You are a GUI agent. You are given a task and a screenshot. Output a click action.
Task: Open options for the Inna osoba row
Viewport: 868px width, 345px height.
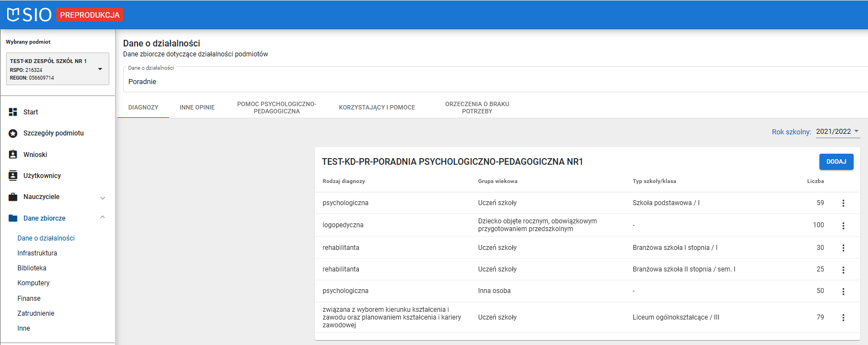click(843, 291)
